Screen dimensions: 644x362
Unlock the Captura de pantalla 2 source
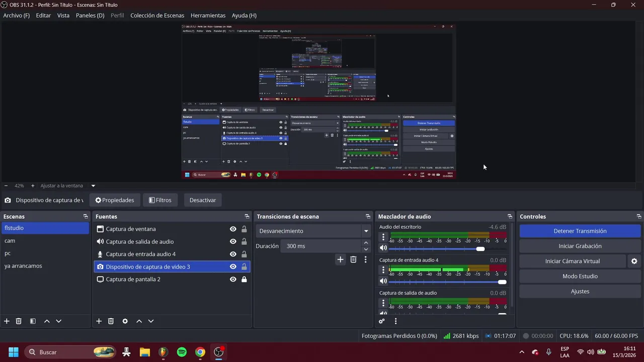244,279
